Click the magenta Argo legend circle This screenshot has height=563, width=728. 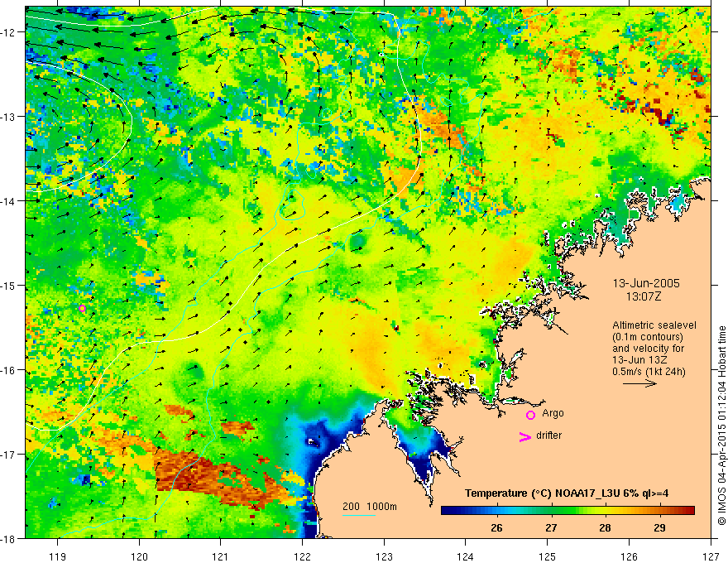pyautogui.click(x=530, y=415)
